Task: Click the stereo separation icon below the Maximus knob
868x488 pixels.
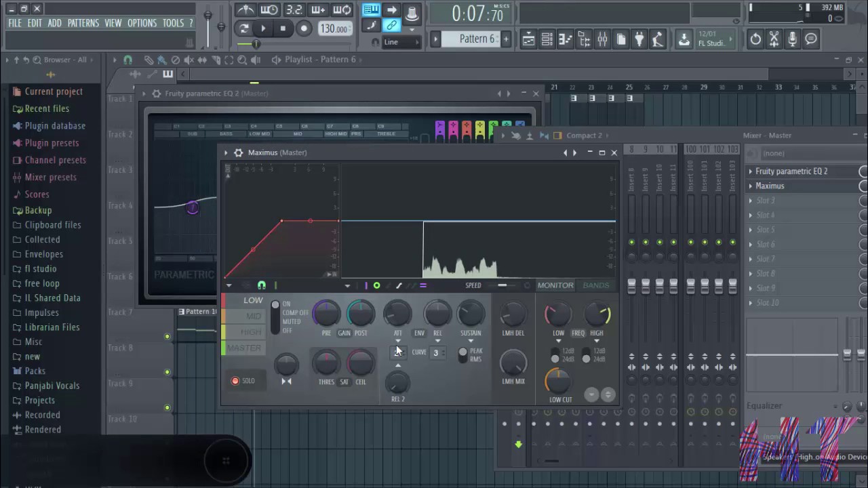Action: pyautogui.click(x=286, y=382)
